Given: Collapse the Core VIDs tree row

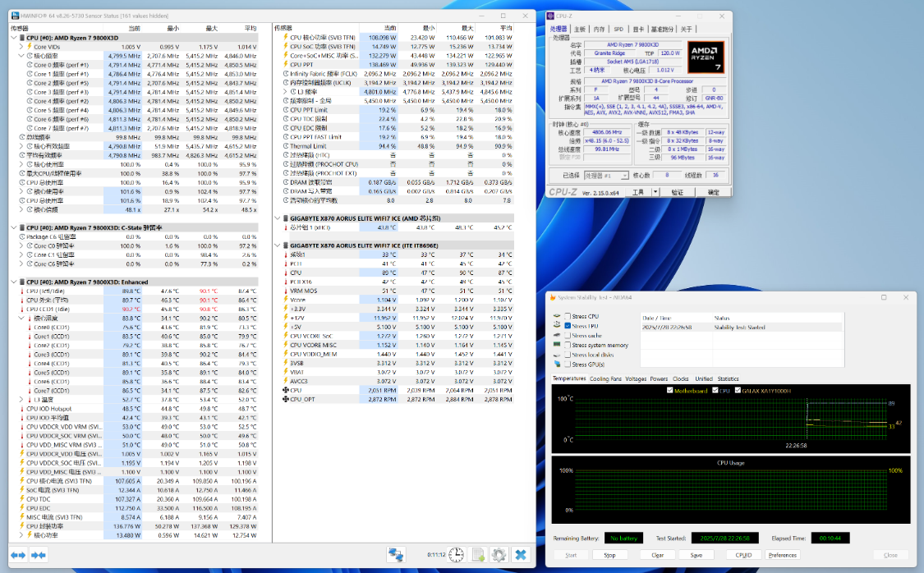Looking at the screenshot, I should coord(22,47).
